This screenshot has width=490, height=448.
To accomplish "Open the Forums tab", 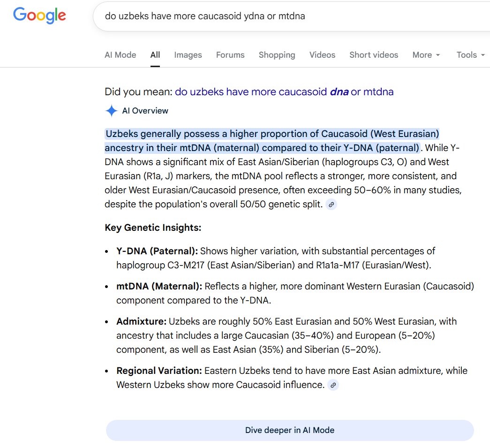I will click(230, 55).
